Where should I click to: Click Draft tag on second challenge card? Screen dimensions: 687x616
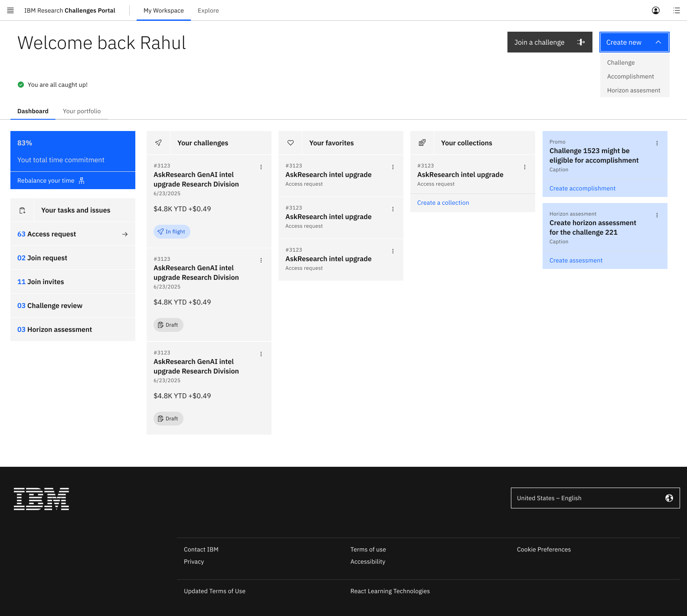click(x=168, y=325)
